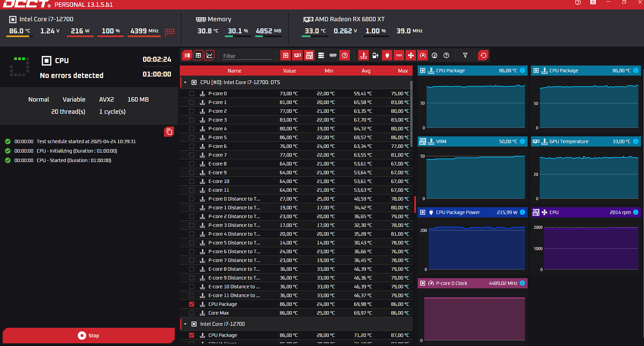This screenshot has width=644, height=346.
Task: Sort table by Min column header
Action: click(329, 71)
